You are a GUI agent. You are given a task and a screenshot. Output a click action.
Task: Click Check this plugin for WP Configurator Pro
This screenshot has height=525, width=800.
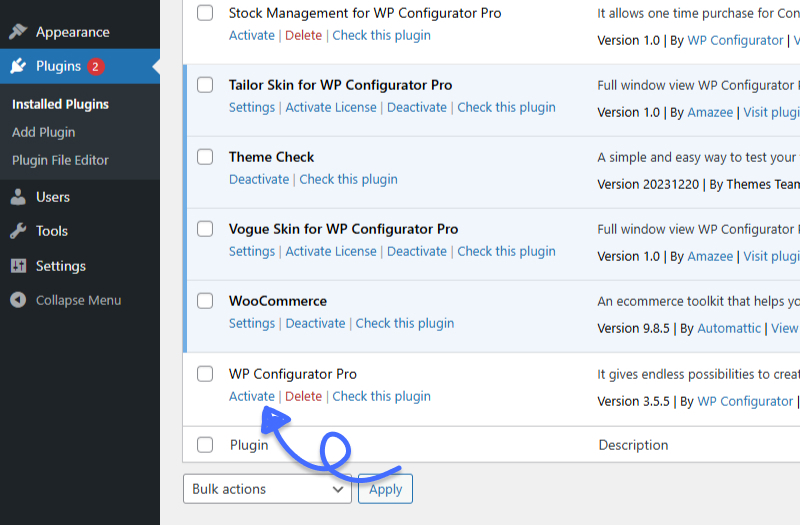point(381,396)
